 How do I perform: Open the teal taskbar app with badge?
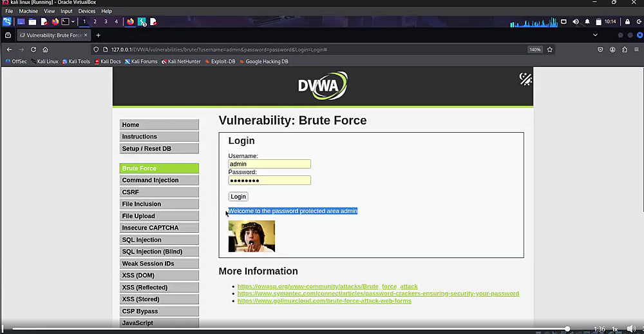click(142, 22)
